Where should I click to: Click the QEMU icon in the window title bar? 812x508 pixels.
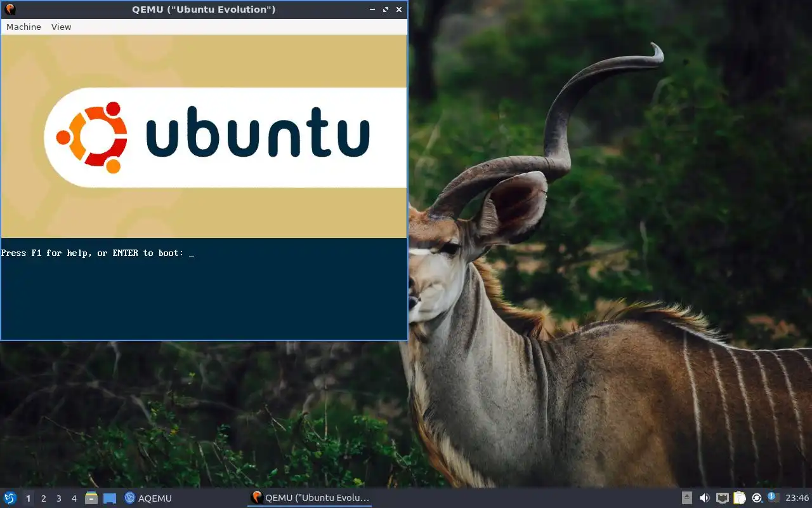click(x=10, y=10)
